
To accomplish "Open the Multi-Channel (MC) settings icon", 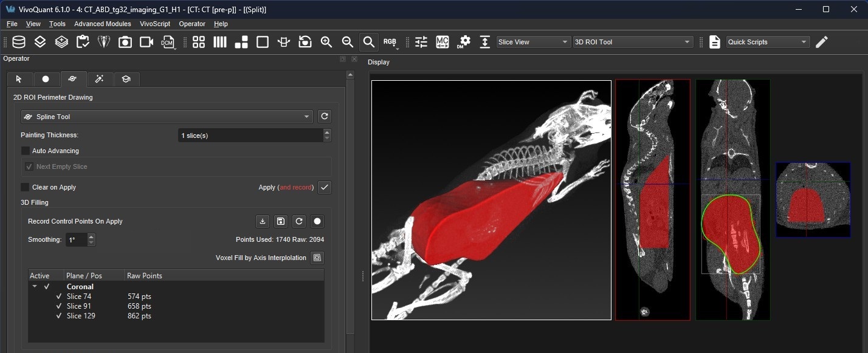I will [x=442, y=42].
